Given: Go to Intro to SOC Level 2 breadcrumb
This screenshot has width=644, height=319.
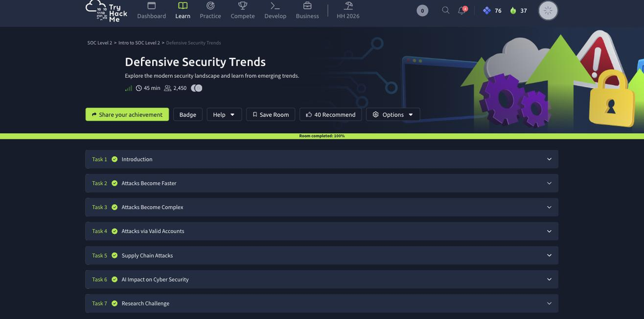Looking at the screenshot, I should tap(139, 43).
